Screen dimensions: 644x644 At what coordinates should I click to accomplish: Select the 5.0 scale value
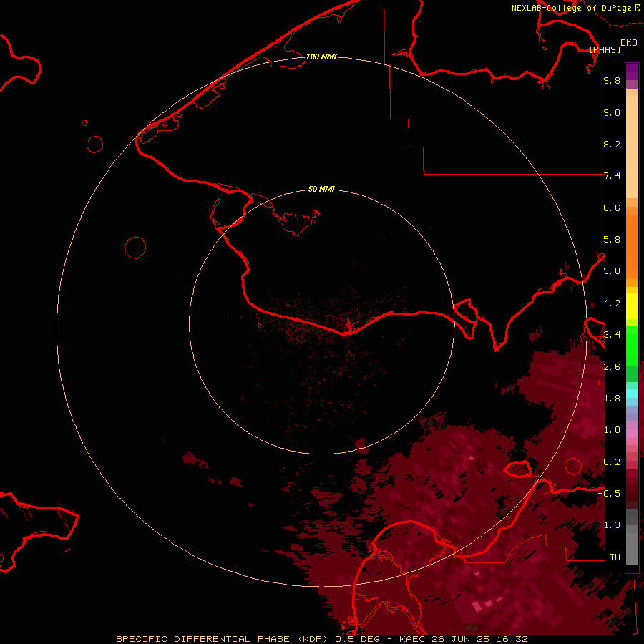pyautogui.click(x=612, y=271)
